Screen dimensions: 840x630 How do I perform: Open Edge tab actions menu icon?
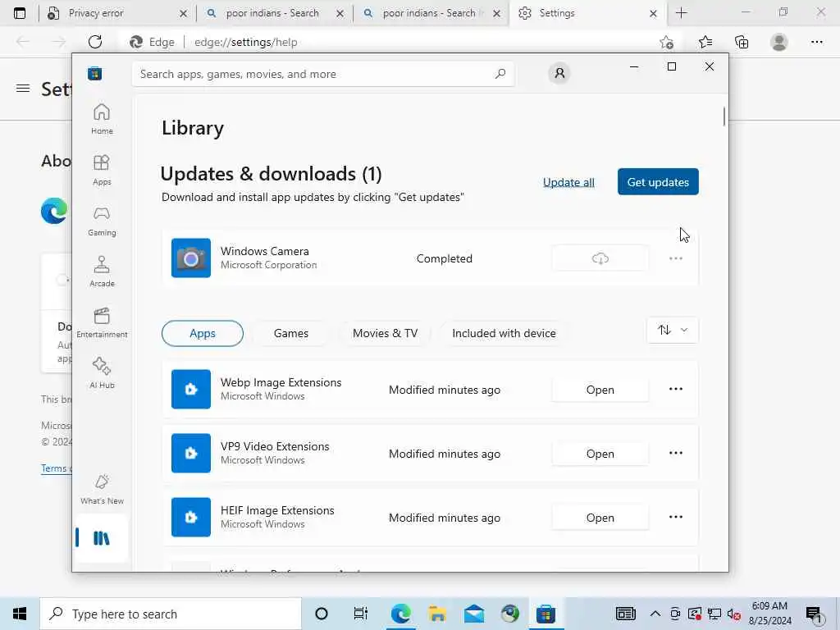coord(20,13)
